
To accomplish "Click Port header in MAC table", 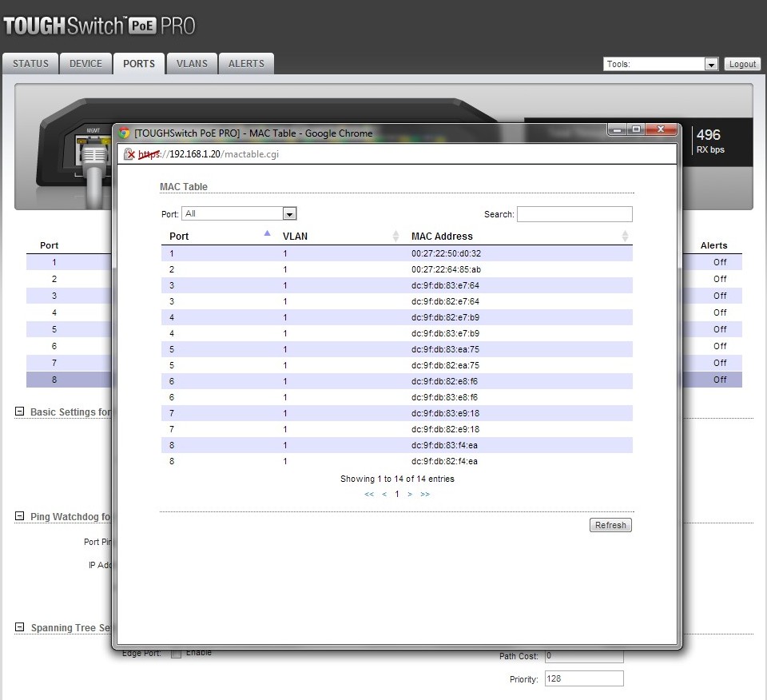I will (179, 237).
